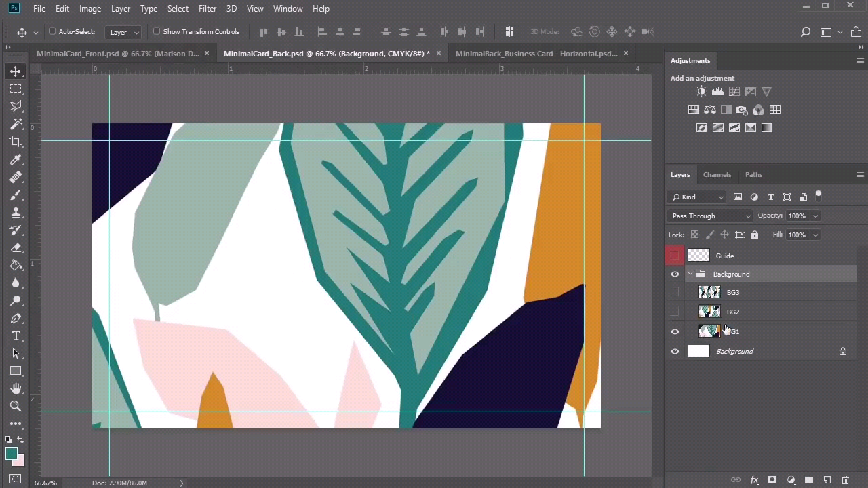Select the Zoom tool in toolbar

(16, 406)
